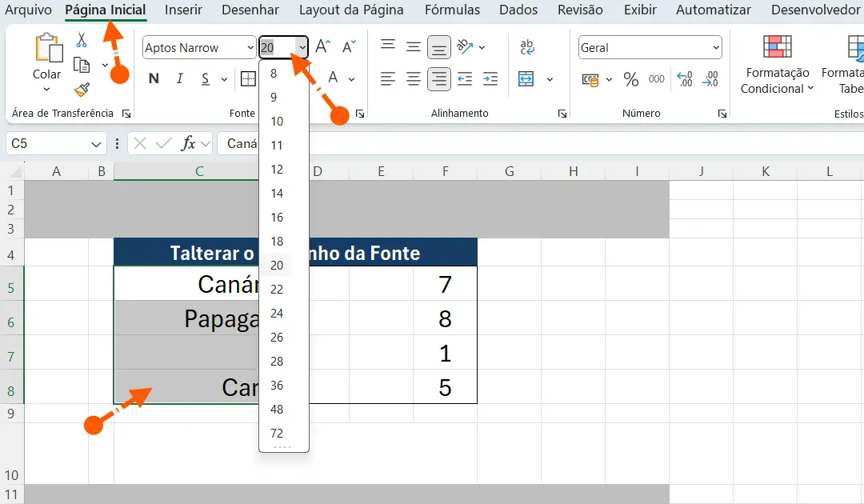Toggle italic formatting
This screenshot has width=864, height=504.
pyautogui.click(x=180, y=78)
